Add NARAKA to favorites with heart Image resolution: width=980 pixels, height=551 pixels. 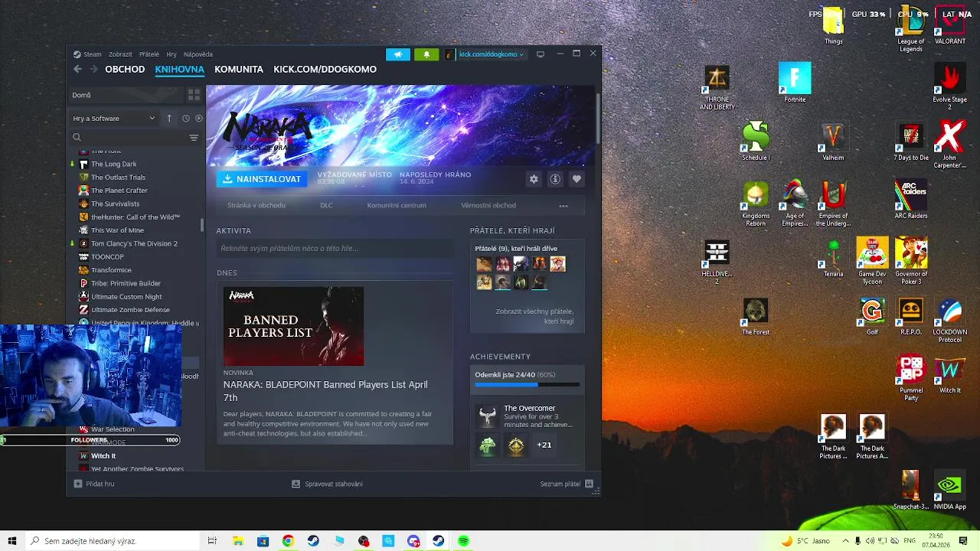pos(577,179)
